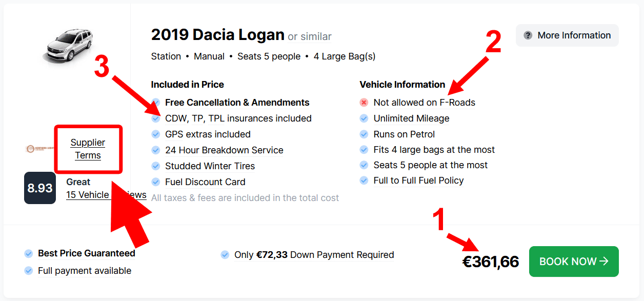Click the check icon beside Unlimited Mileage
This screenshot has width=644, height=301.
coord(364,118)
